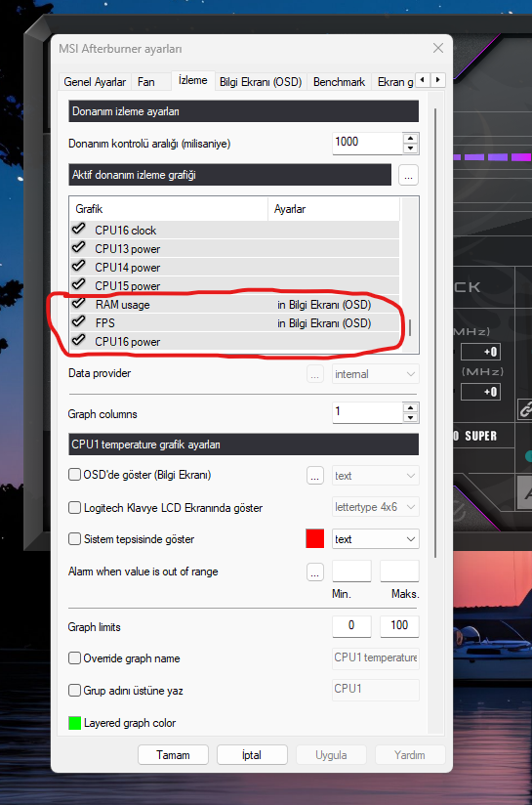Open the partially hidden Ekran tab
The image size is (532, 805).
tap(394, 82)
